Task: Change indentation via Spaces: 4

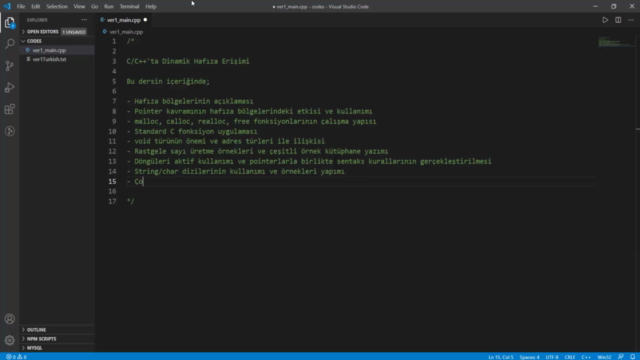Action: point(529,357)
